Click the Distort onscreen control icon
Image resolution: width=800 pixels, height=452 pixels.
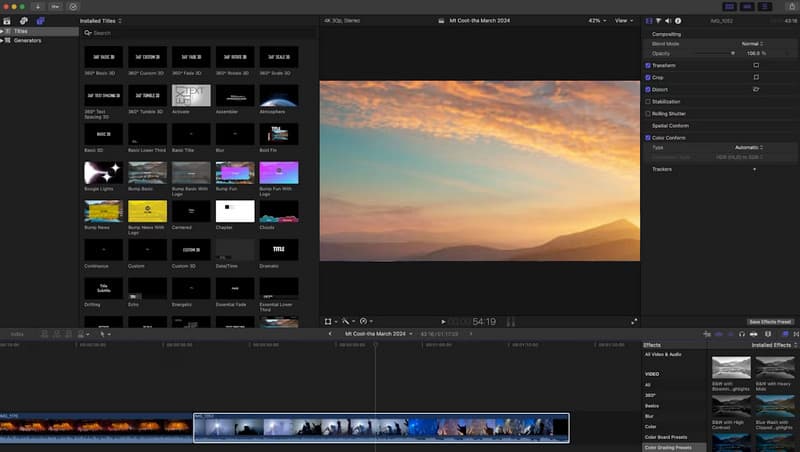pos(756,89)
